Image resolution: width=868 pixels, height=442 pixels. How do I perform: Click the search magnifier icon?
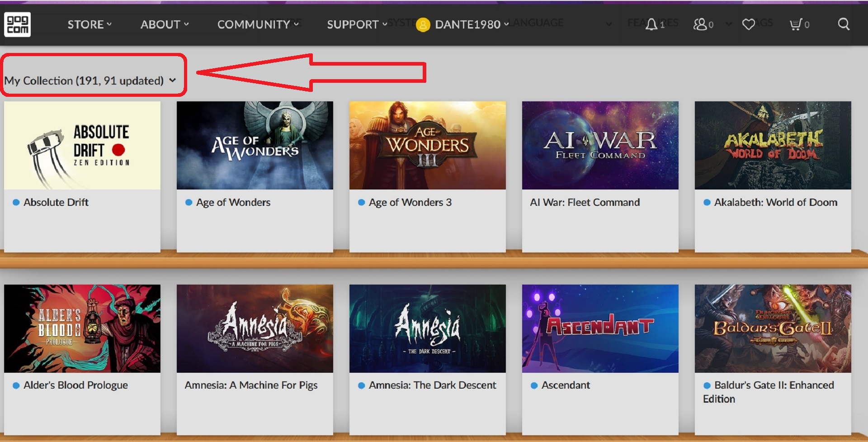point(844,24)
